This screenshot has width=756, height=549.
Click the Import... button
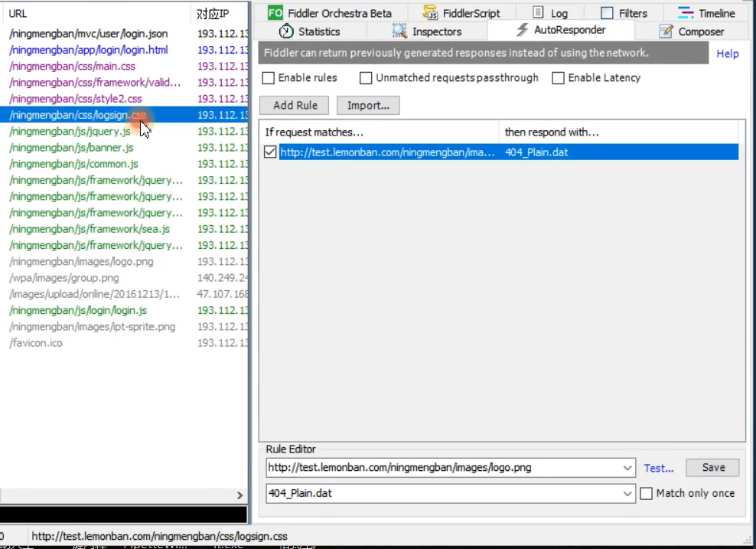[x=368, y=105]
